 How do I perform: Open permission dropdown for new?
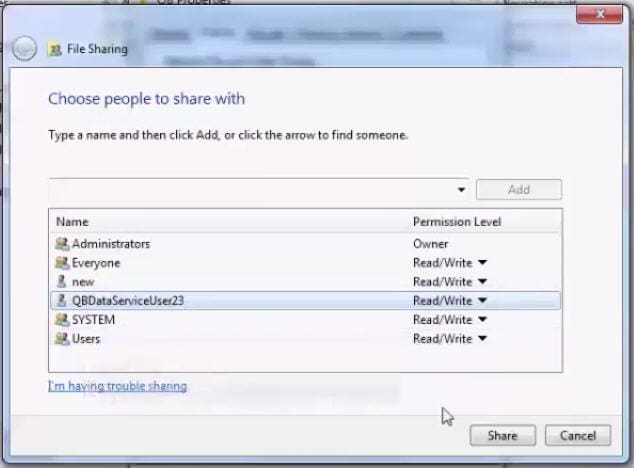click(482, 282)
